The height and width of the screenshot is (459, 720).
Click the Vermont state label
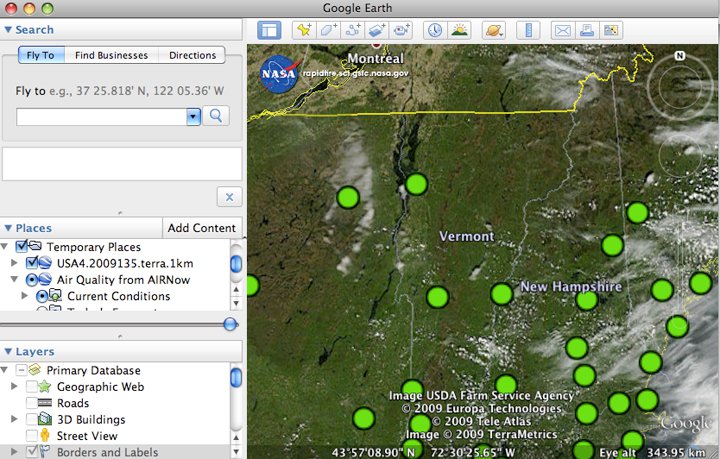pyautogui.click(x=467, y=236)
